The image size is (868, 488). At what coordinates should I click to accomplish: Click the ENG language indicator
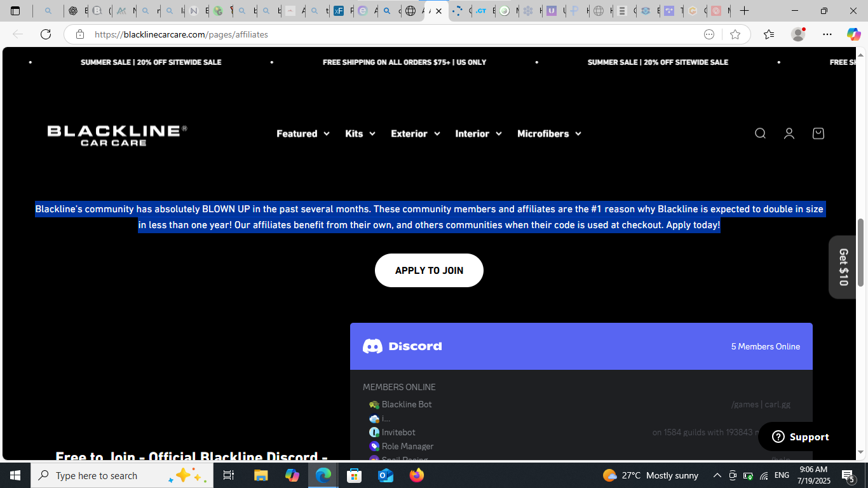(x=782, y=475)
